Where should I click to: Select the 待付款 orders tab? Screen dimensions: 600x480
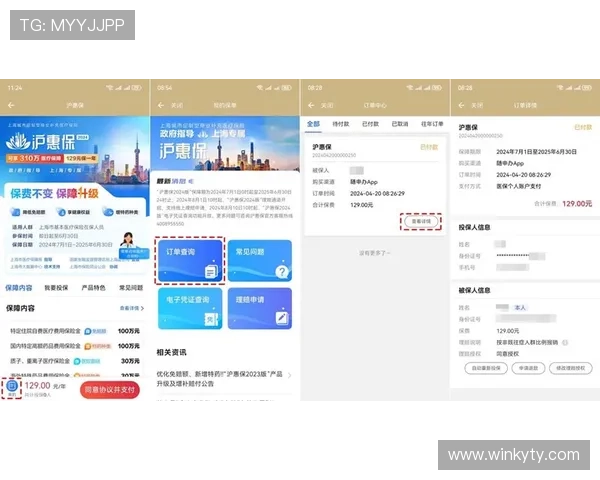pyautogui.click(x=341, y=124)
